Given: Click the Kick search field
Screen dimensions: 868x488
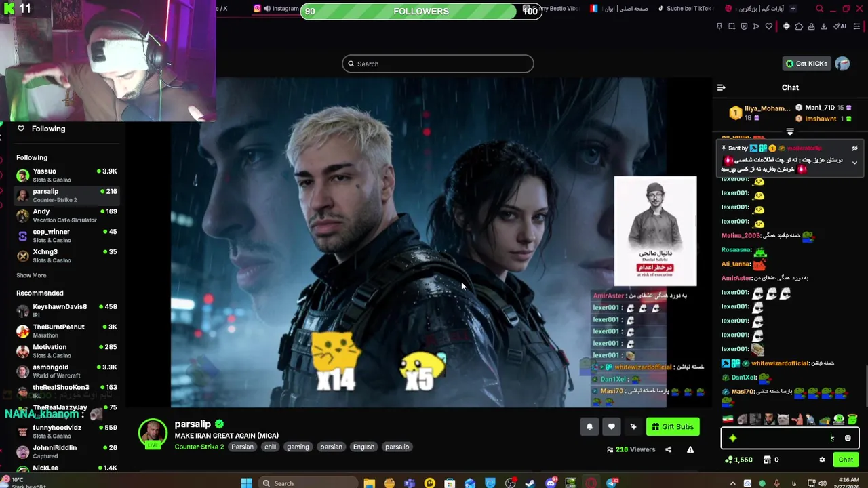Looking at the screenshot, I should [438, 64].
